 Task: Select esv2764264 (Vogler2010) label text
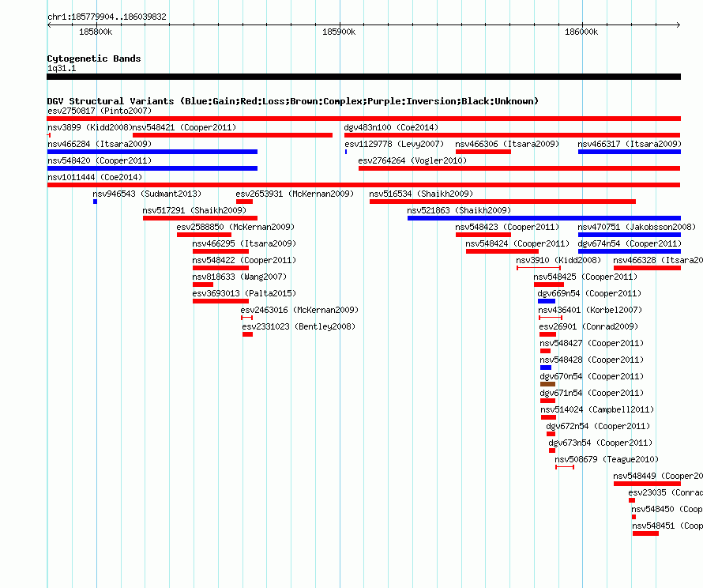pos(412,160)
